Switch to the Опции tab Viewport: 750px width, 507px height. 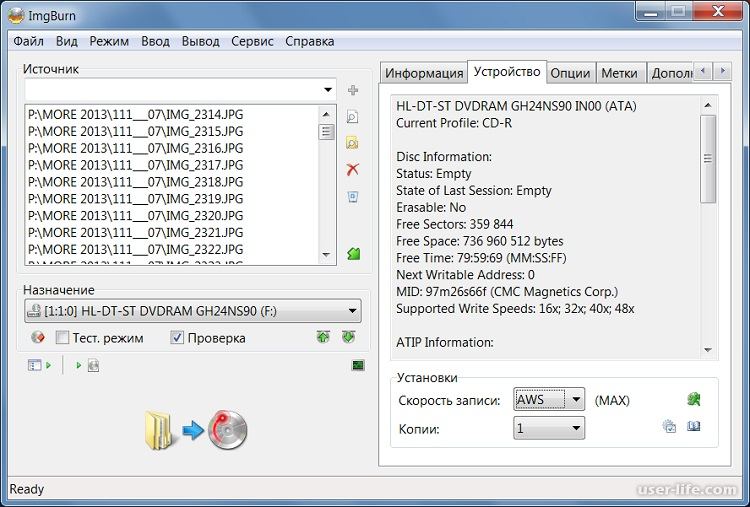pos(570,73)
